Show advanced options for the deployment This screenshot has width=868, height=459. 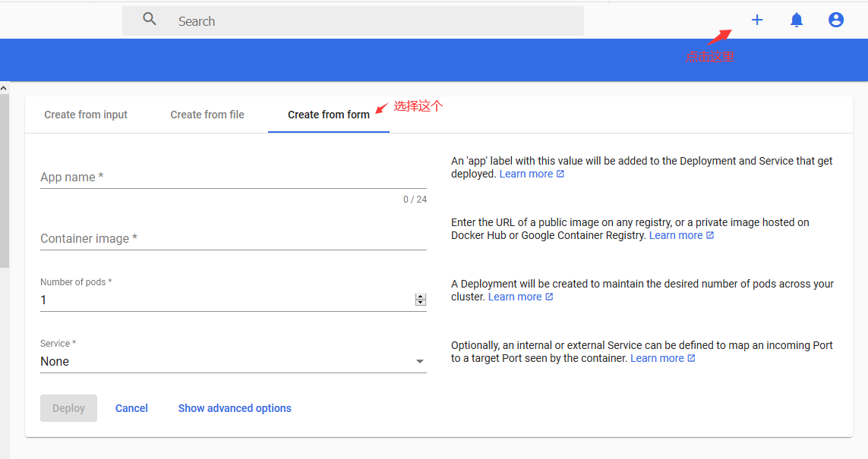click(235, 408)
